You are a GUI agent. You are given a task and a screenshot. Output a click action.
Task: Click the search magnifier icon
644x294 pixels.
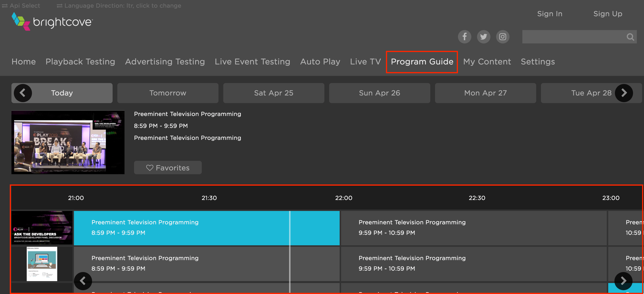pyautogui.click(x=630, y=37)
